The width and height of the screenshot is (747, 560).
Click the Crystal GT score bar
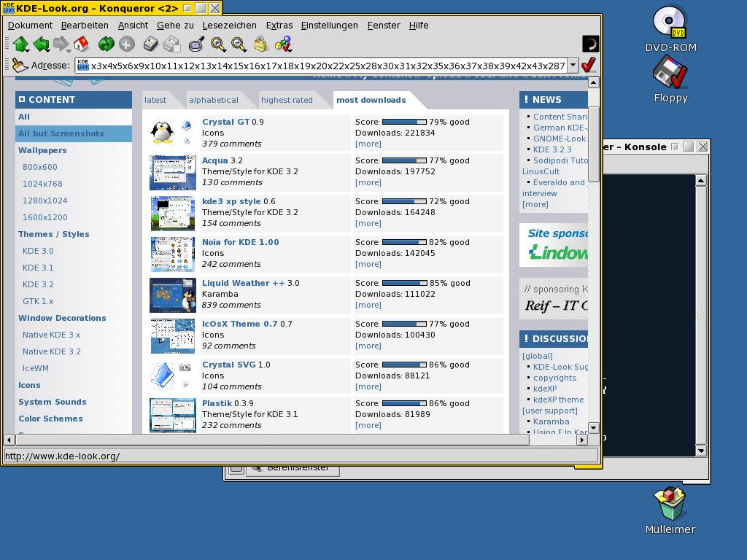pos(404,122)
